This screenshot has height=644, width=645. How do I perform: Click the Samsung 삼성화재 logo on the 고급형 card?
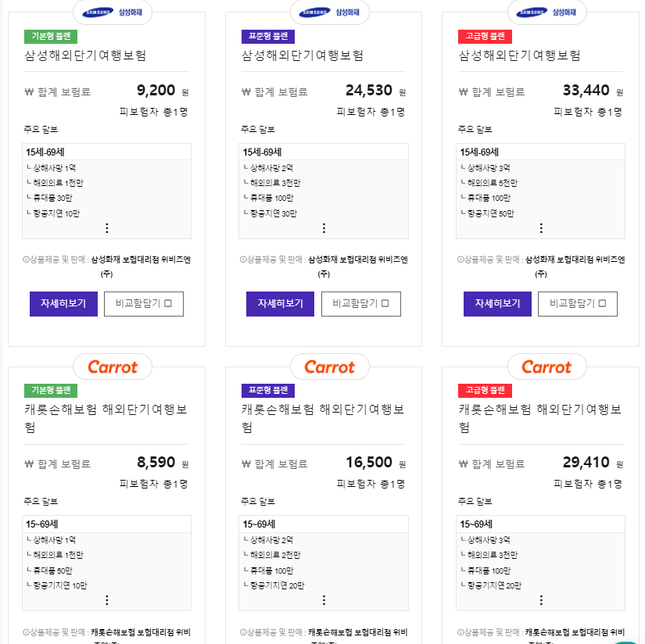[x=546, y=13]
